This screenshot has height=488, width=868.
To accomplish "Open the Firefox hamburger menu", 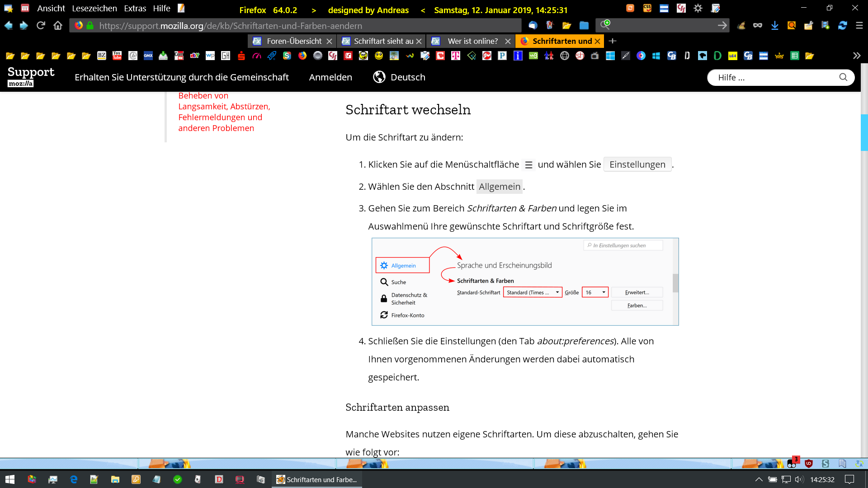I will 859,26.
